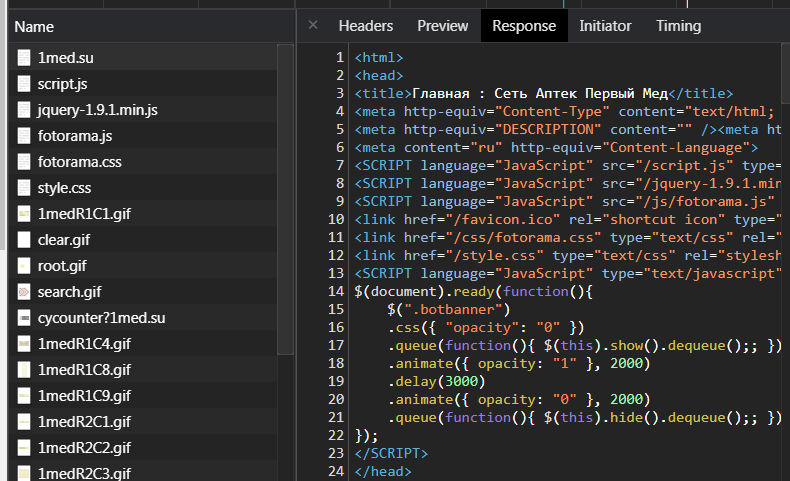Click the 1medR1C8.gif image icon
The width and height of the screenshot is (790, 481).
tap(24, 370)
